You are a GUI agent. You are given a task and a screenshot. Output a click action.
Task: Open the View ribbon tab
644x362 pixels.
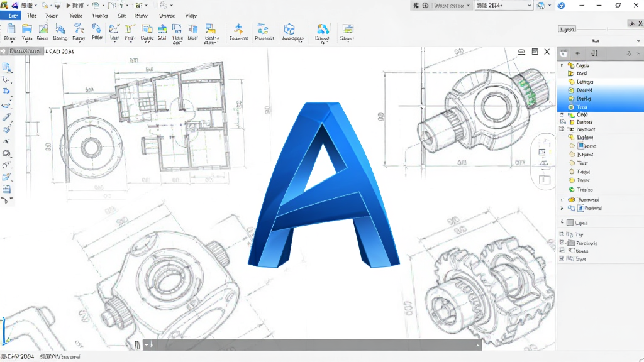tap(191, 16)
